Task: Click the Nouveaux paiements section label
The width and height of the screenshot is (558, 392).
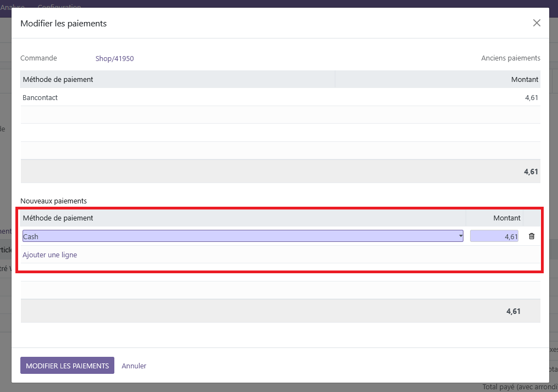Action: [x=53, y=201]
